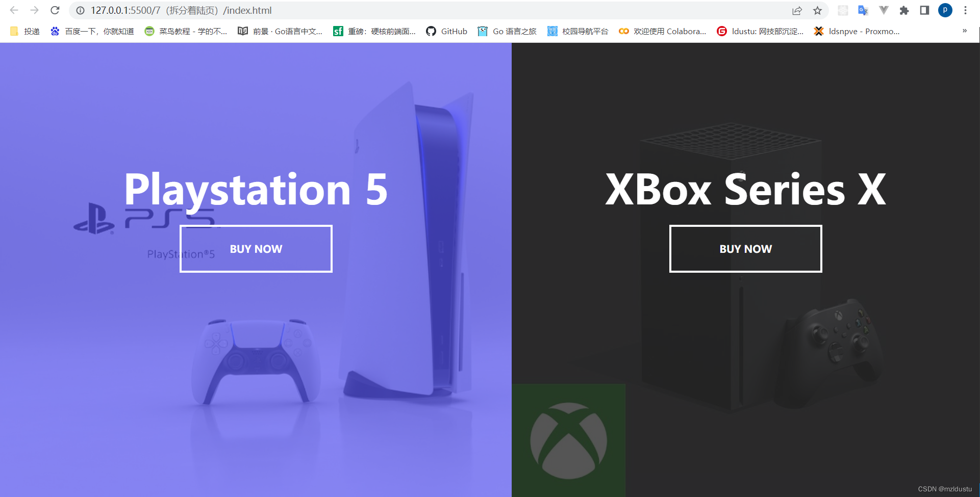The image size is (980, 497).
Task: Toggle the browser side panel
Action: pyautogui.click(x=924, y=10)
